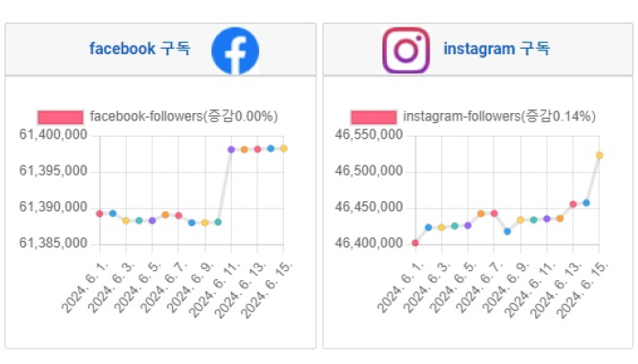
Task: Click the Facebook 61,400,000 axis label
Action: pos(53,134)
